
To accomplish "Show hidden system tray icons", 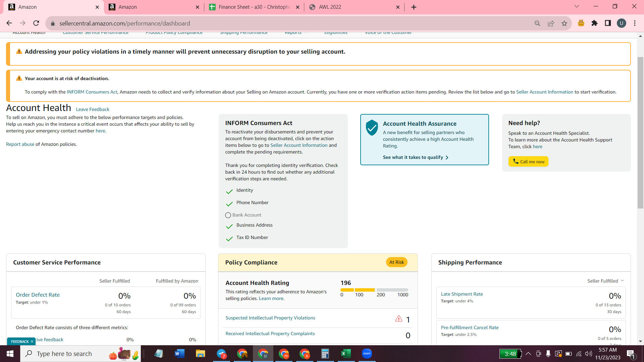I will coord(528,354).
